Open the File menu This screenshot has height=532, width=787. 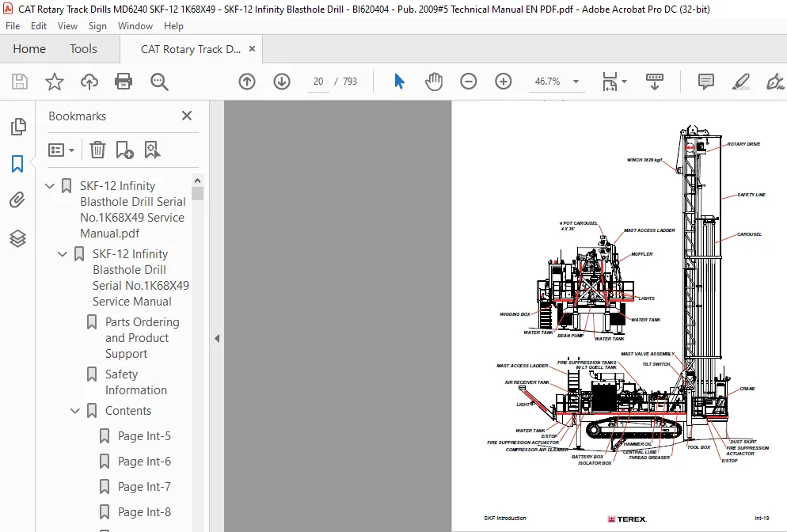13,26
